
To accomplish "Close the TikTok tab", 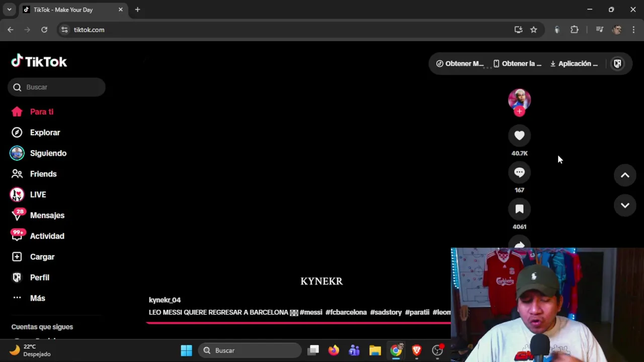I will 121,10.
